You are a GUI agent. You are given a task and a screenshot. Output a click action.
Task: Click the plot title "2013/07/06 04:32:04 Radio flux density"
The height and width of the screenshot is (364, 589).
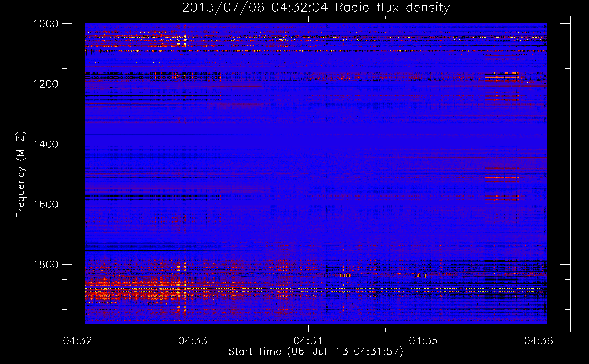316,7
